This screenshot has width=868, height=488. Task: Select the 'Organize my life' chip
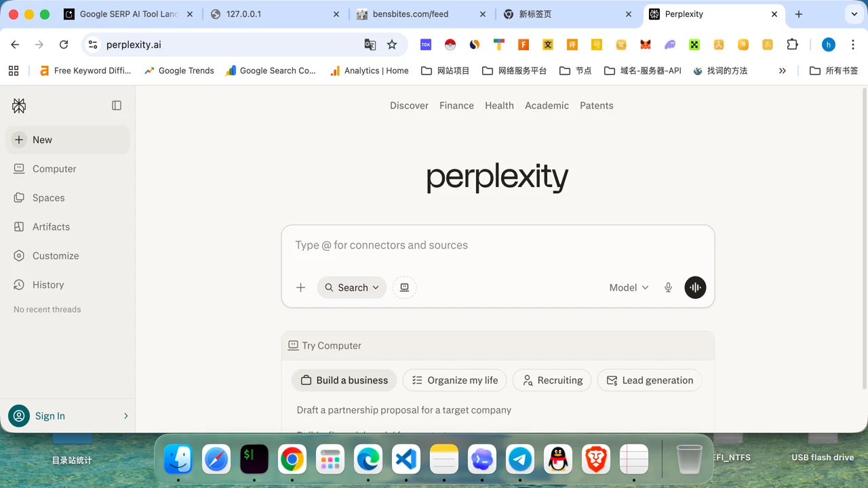[x=455, y=380]
